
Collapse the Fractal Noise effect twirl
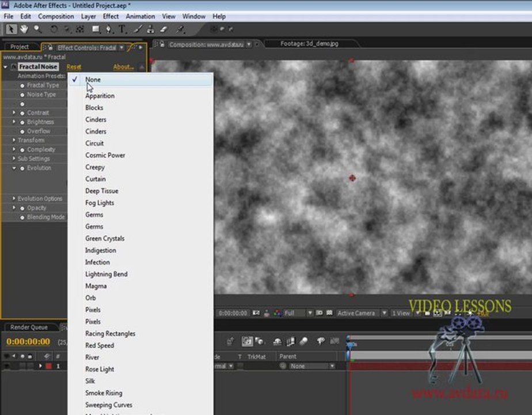pos(5,67)
